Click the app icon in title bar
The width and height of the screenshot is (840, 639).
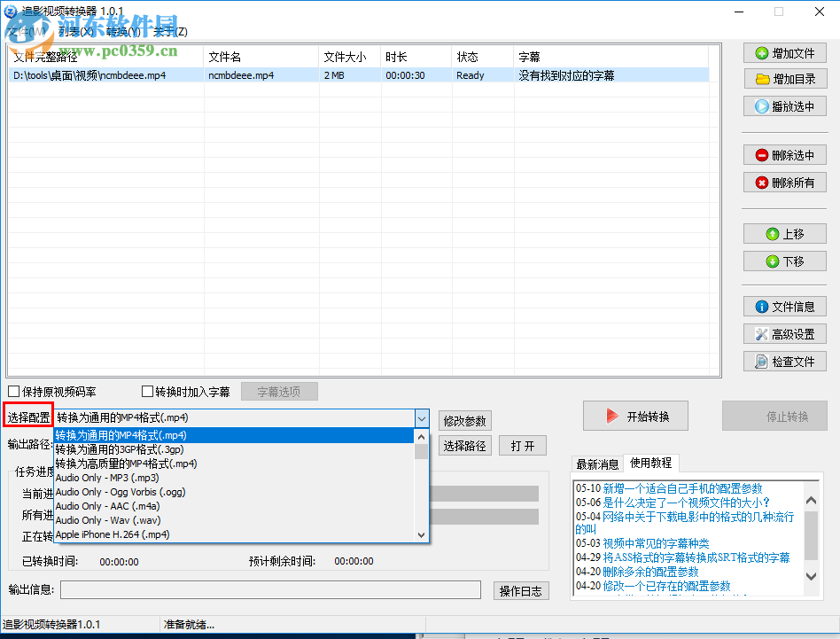tap(10, 11)
